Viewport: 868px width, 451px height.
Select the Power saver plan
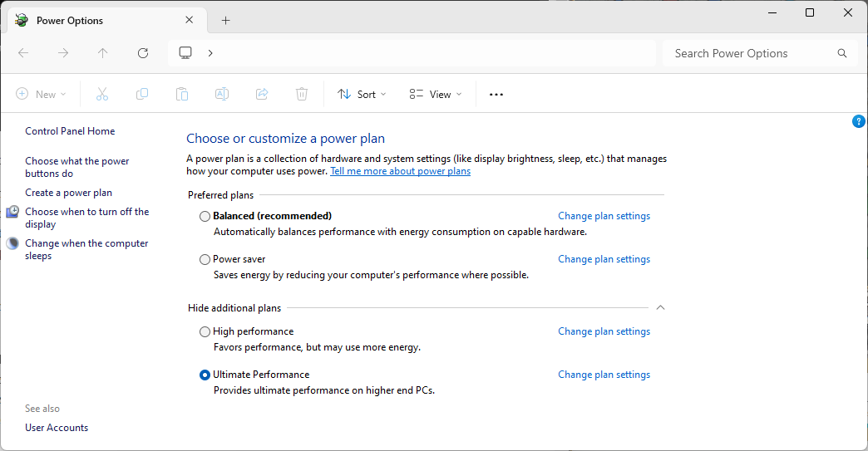(x=205, y=259)
